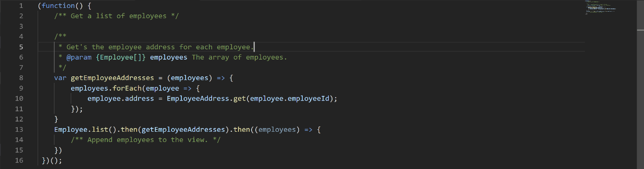The width and height of the screenshot is (644, 169).
Task: Click line number 5 in the gutter
Action: coord(21,47)
